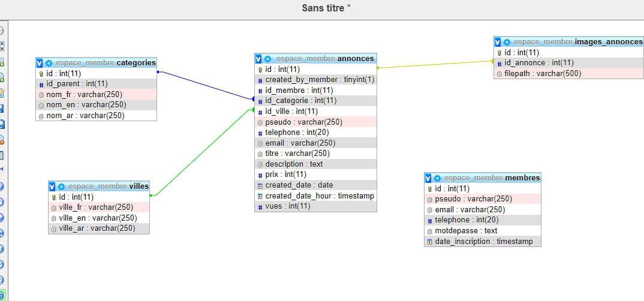Select the created_date_hour : timestamp column

coord(315,196)
